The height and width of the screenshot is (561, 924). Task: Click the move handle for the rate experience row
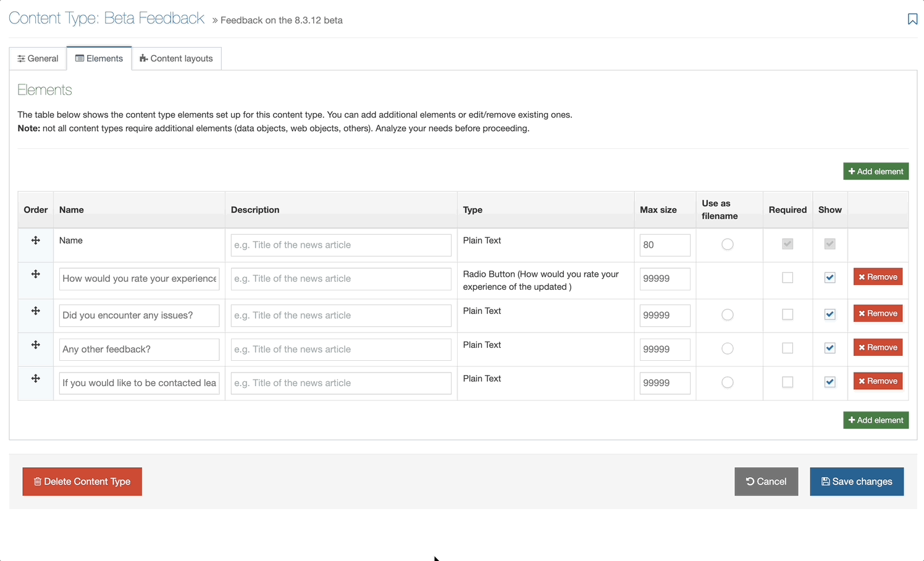click(36, 274)
